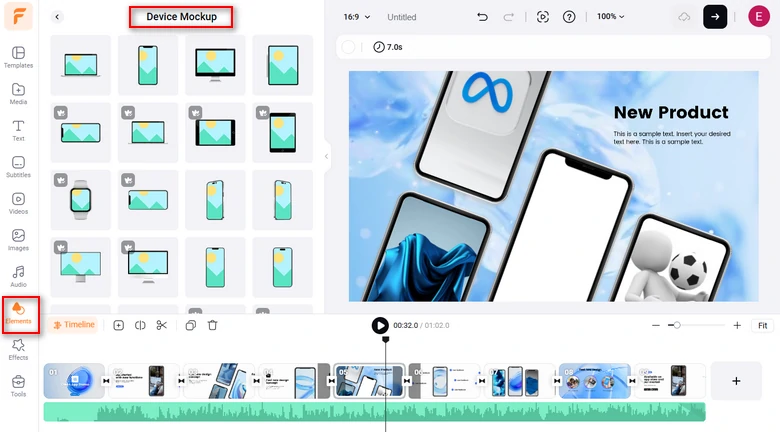Zoom in the timeline with plus
Image resolution: width=780 pixels, height=432 pixels.
(737, 325)
